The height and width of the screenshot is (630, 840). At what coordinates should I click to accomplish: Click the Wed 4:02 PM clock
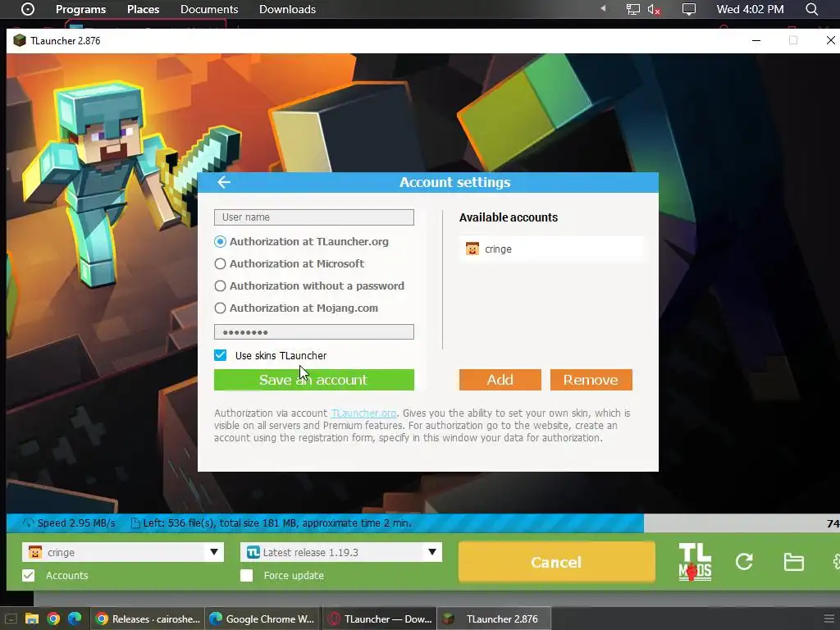(750, 9)
